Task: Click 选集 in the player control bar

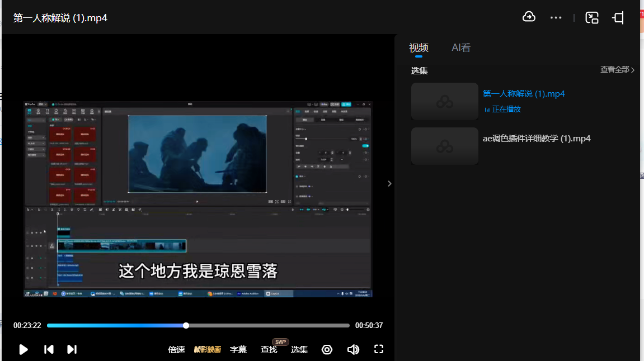Action: [299, 349]
